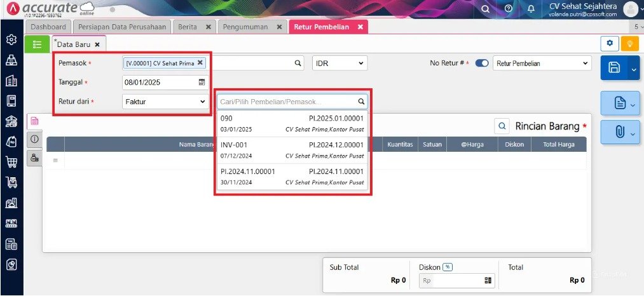Screen dimensions: 644x296
Task: Select invoice 090 PI.2025.01.00001
Action: coord(292,124)
